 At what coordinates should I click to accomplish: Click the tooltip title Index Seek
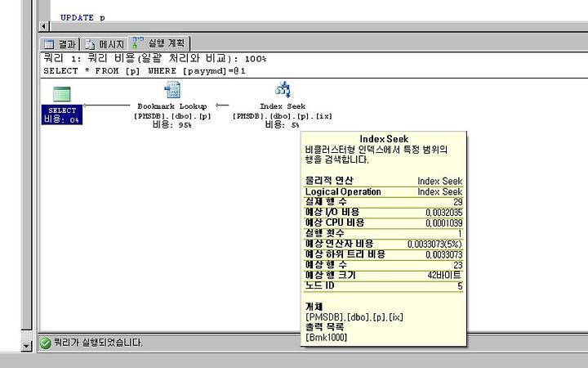(x=384, y=139)
